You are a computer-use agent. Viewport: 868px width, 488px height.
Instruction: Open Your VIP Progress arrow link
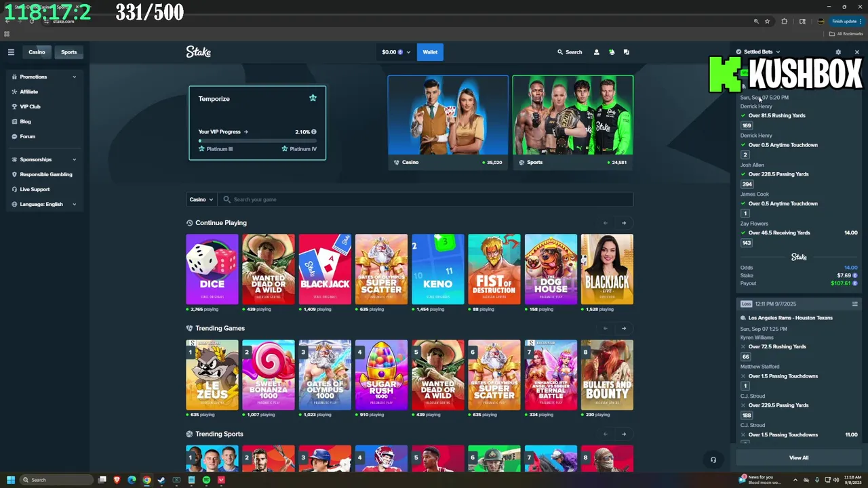223,131
